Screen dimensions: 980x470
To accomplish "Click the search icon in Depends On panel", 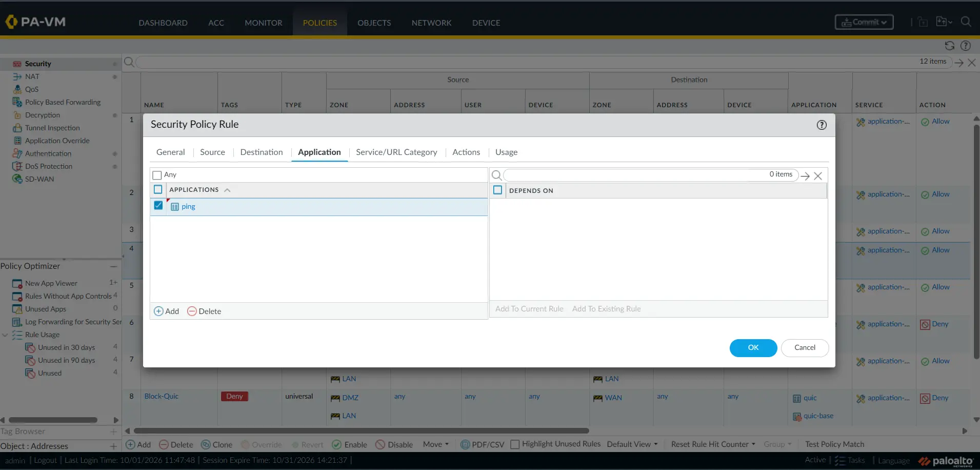I will (x=496, y=175).
